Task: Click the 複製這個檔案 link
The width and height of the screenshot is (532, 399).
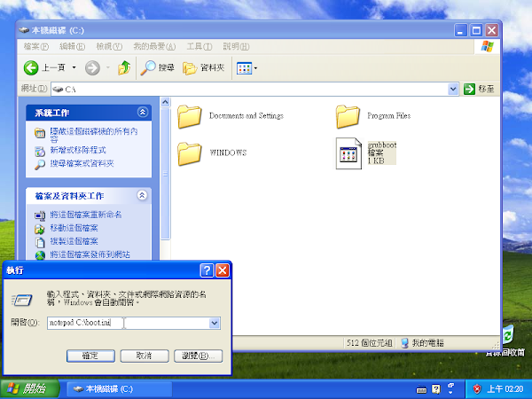Action: tap(74, 241)
